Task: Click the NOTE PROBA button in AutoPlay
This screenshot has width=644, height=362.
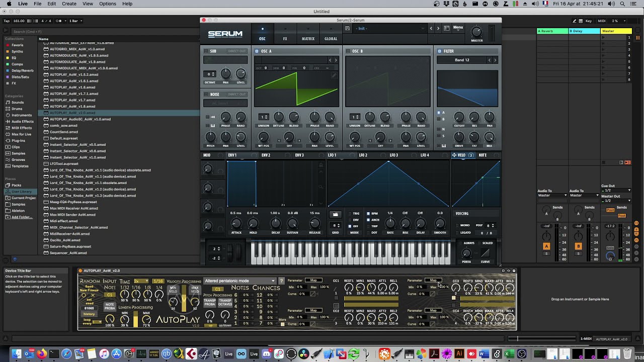Action: coord(110,306)
